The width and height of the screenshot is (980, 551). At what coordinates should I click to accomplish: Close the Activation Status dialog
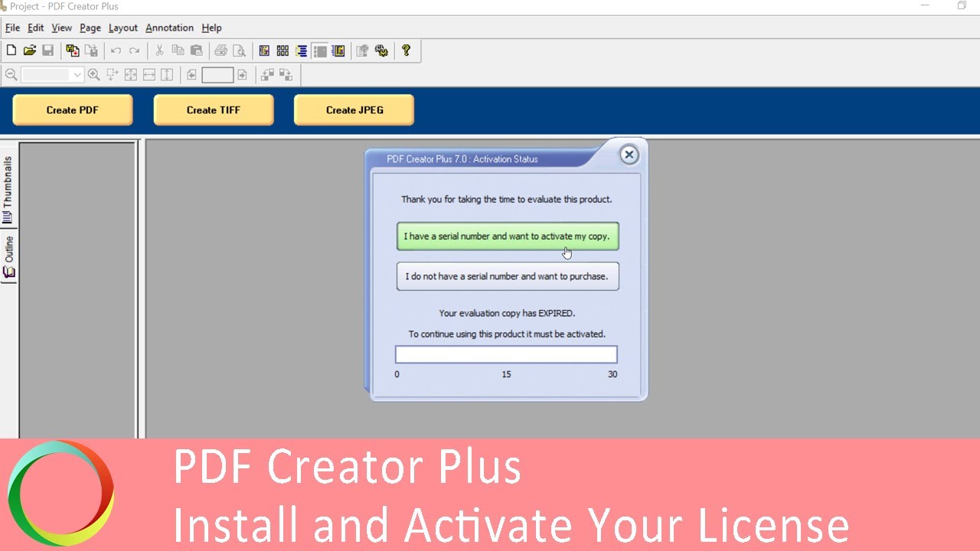click(629, 155)
